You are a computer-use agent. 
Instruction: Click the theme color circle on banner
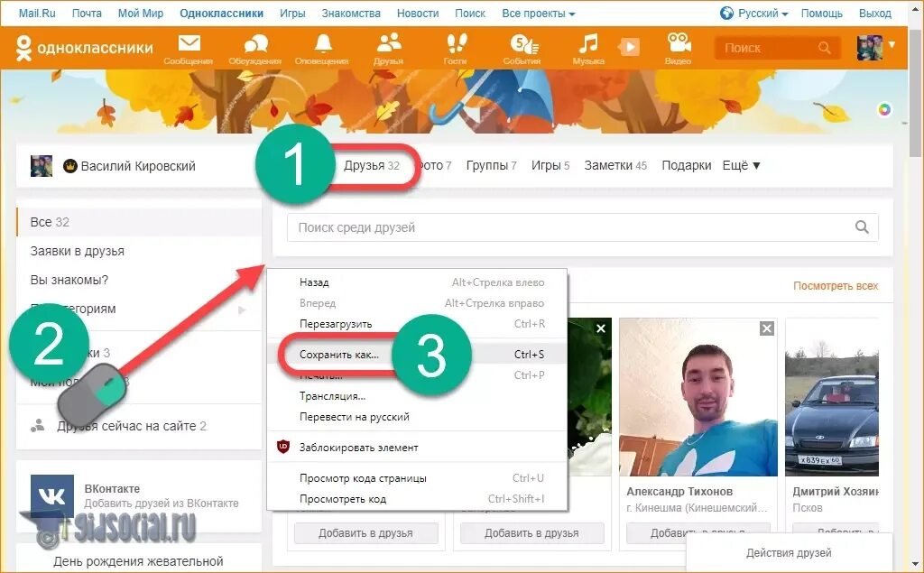click(x=884, y=109)
